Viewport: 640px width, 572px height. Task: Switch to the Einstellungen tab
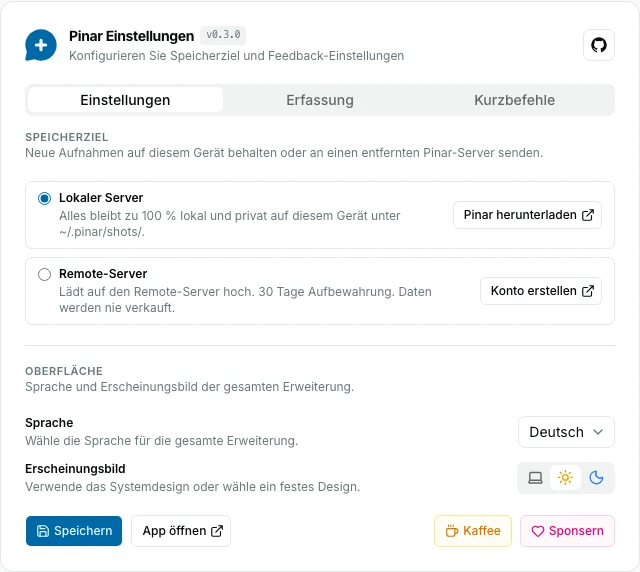click(x=125, y=100)
